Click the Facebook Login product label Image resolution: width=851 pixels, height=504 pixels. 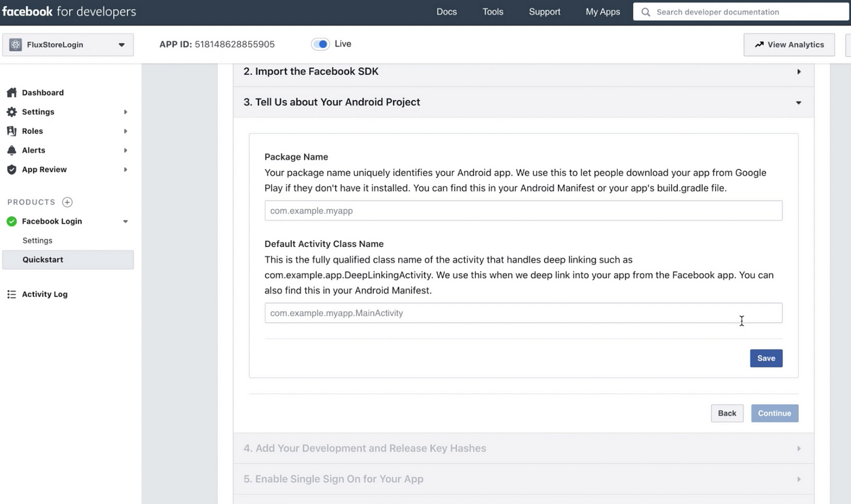coord(52,221)
